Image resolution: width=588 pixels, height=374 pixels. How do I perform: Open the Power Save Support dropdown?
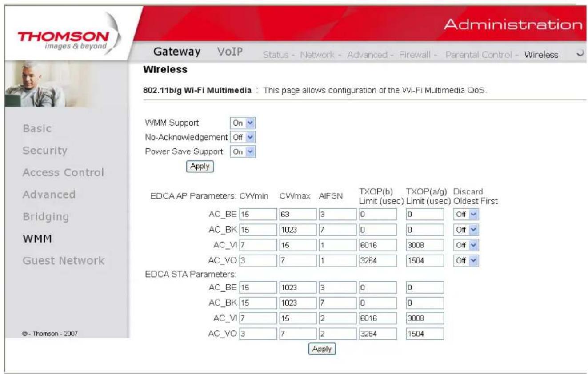(x=243, y=151)
